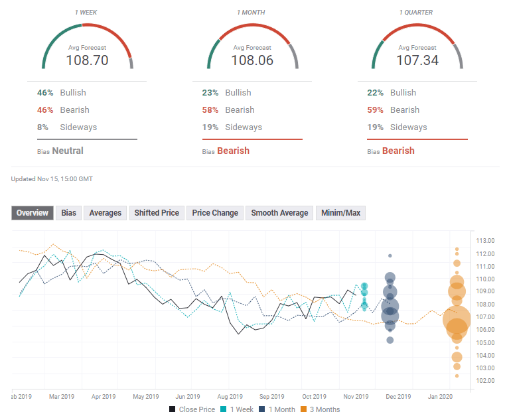
Task: Show the Shifted Price view
Action: [157, 213]
